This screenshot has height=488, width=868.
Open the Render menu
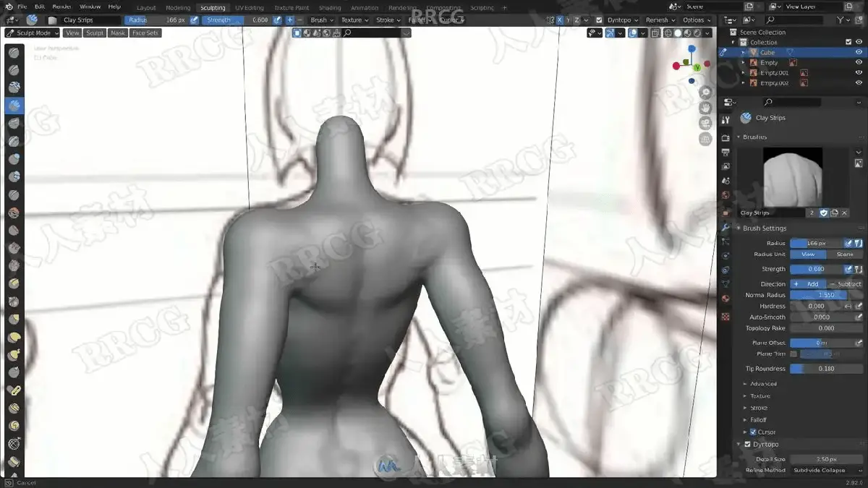(x=61, y=7)
